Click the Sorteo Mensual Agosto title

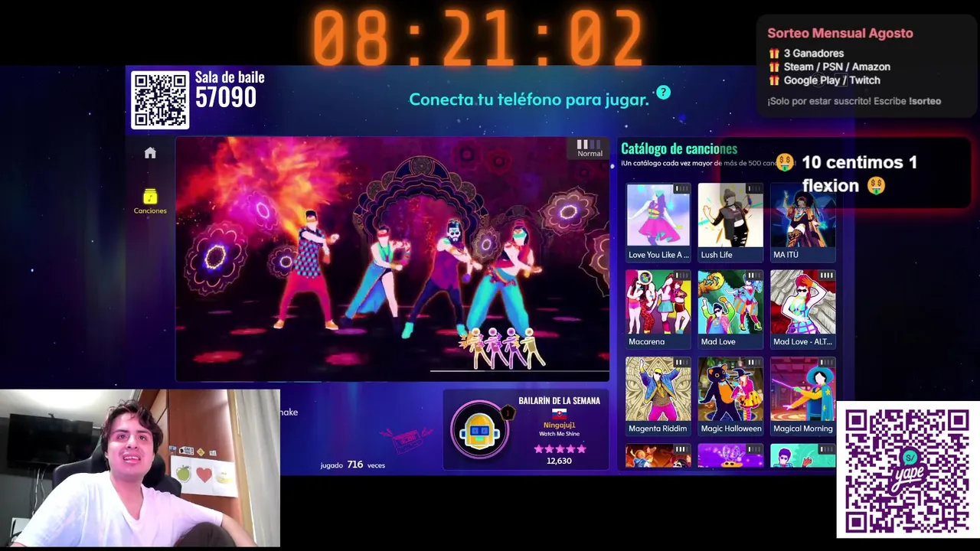tap(840, 33)
